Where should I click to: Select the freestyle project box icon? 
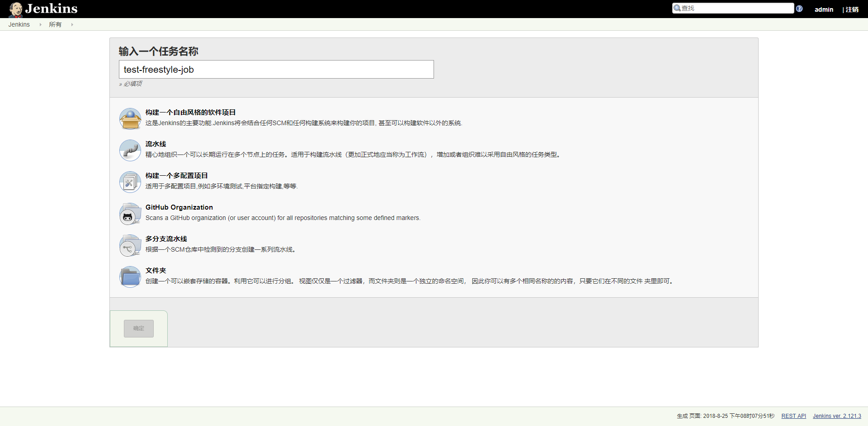pyautogui.click(x=130, y=119)
